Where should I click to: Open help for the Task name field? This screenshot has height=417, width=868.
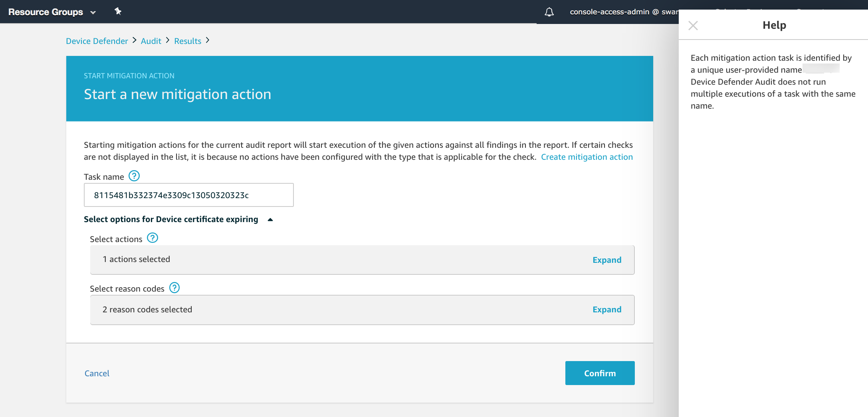[134, 176]
